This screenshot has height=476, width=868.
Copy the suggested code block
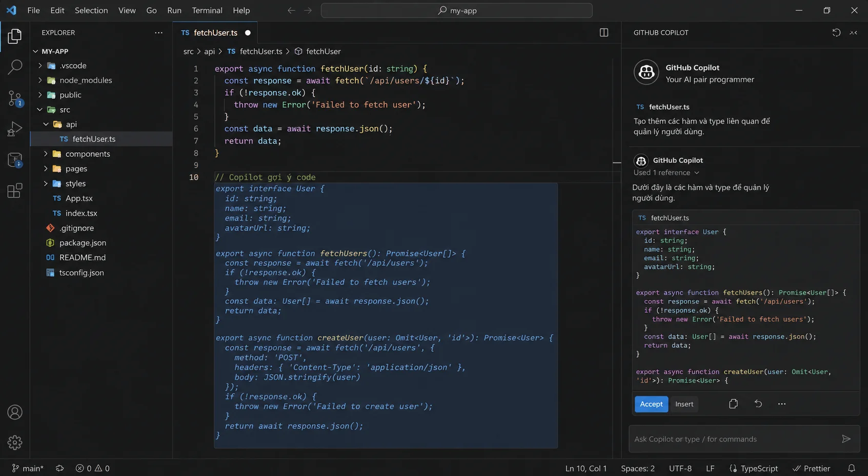[733, 404]
